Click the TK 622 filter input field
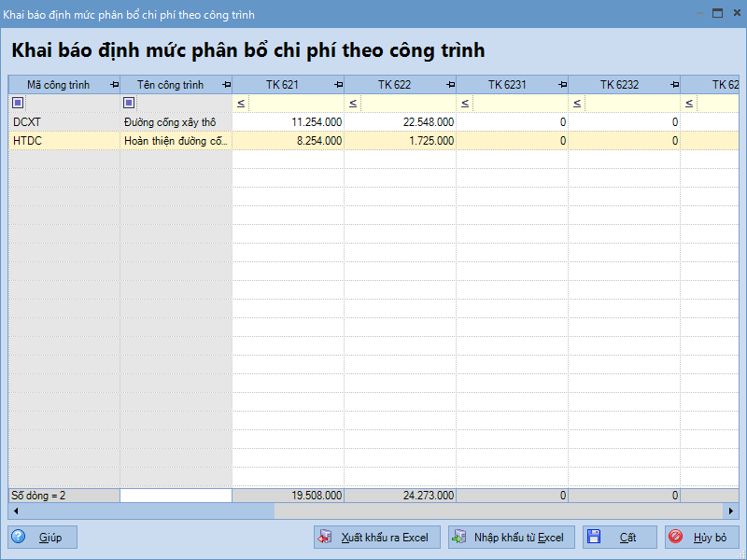The image size is (747, 560). pyautogui.click(x=407, y=103)
